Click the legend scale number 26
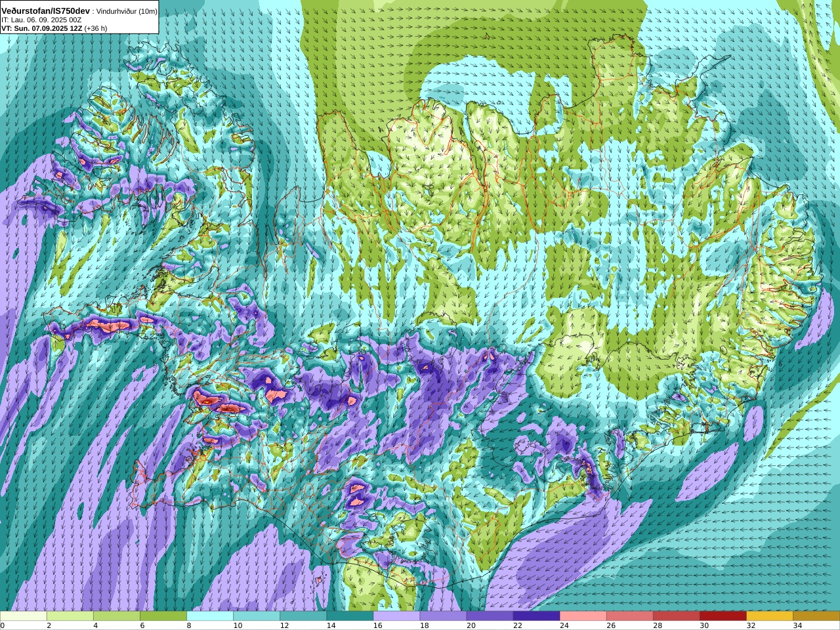The height and width of the screenshot is (630, 840). coord(610,626)
